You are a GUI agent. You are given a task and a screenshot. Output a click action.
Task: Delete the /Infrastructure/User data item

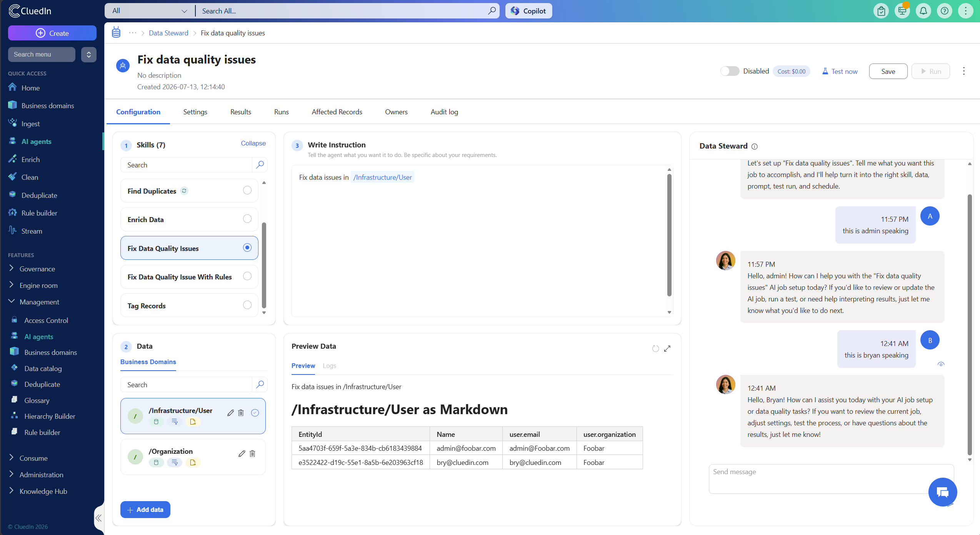click(x=241, y=413)
